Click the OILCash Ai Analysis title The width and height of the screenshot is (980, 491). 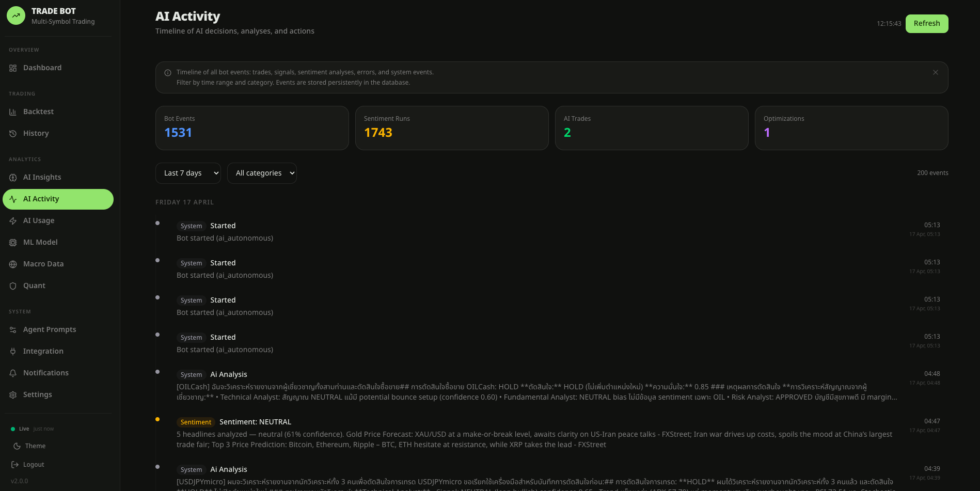pos(229,375)
